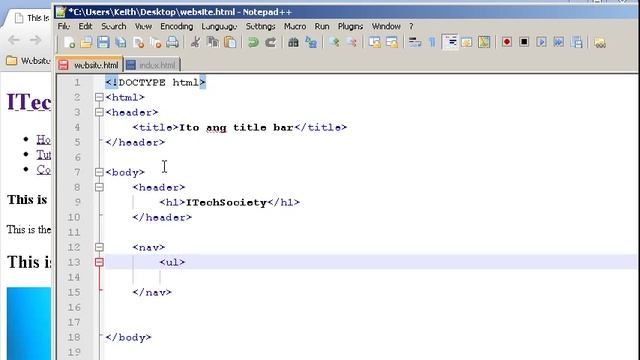Open the Language menu
Image resolution: width=640 pixels, height=360 pixels.
click(219, 26)
